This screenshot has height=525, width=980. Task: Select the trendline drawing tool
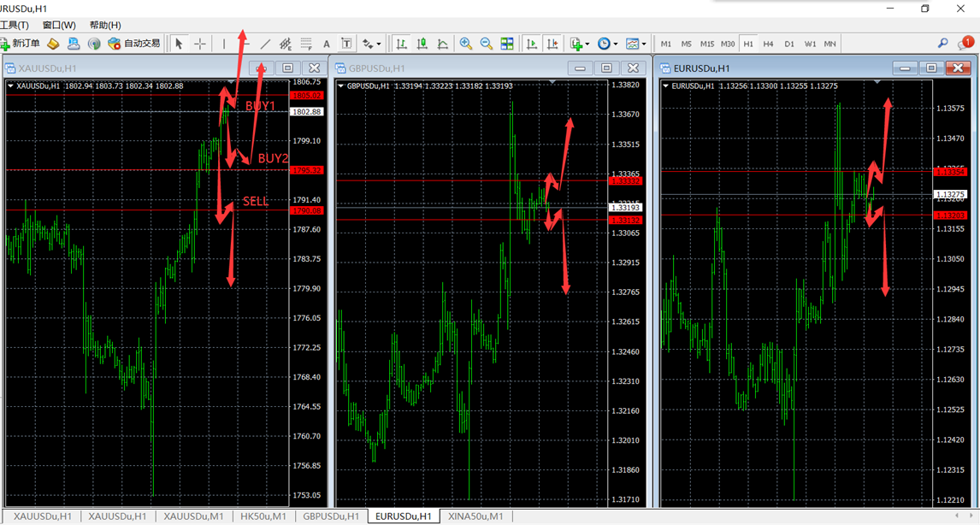tap(265, 44)
